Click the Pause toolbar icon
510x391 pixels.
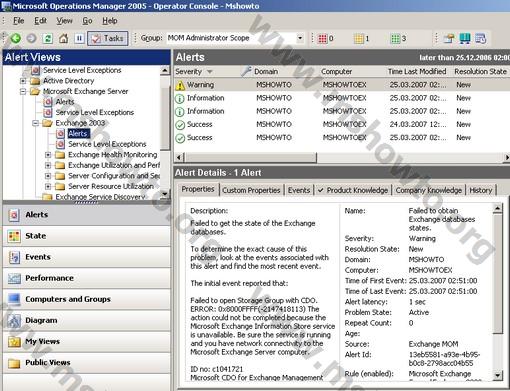click(79, 38)
